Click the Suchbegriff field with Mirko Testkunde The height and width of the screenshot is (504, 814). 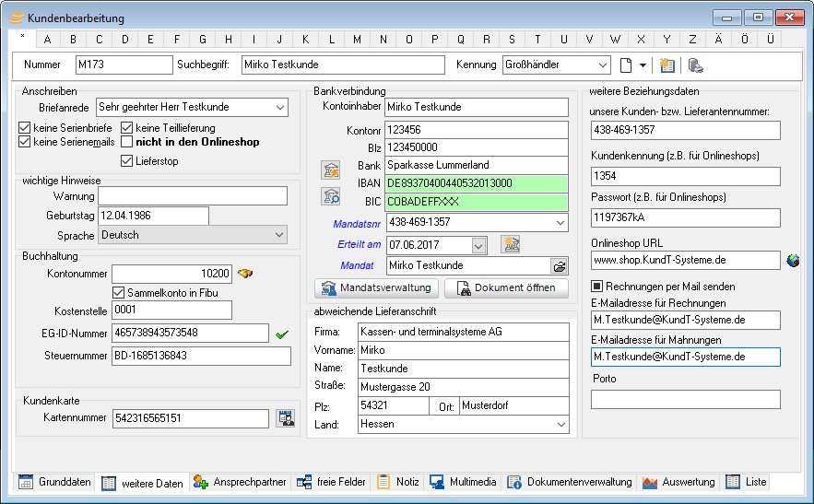(x=343, y=64)
